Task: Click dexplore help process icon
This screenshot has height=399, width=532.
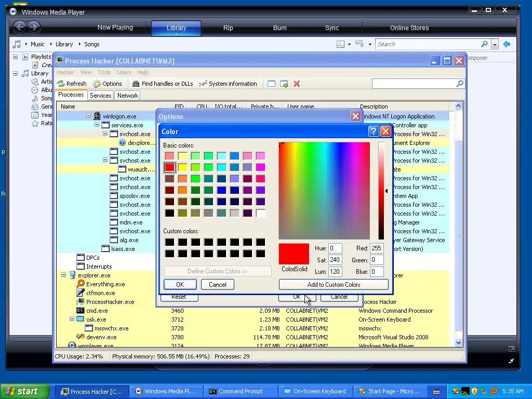Action: (122, 143)
